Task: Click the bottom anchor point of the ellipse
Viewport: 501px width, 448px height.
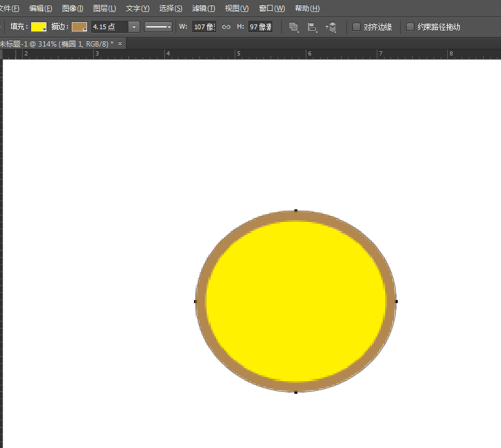Action: coord(296,392)
